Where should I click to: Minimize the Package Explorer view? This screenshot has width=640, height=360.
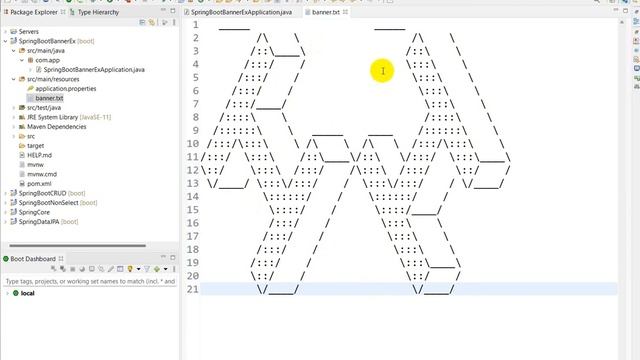163,10
